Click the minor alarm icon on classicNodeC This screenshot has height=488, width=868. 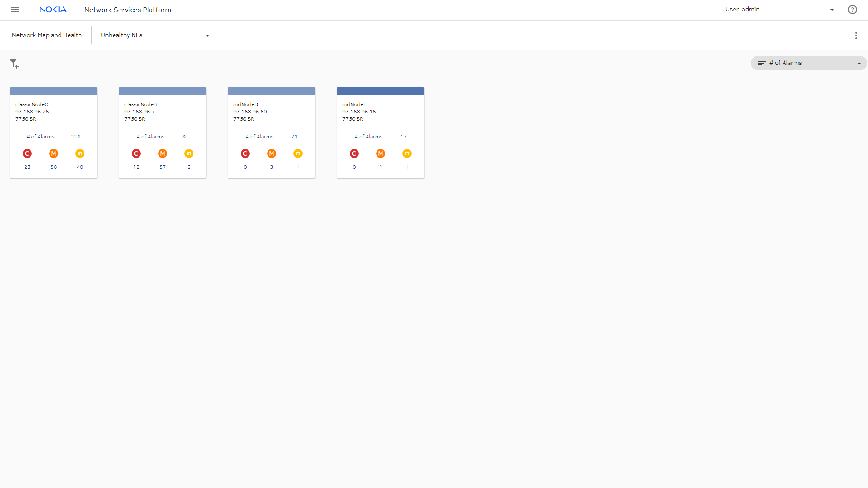80,153
